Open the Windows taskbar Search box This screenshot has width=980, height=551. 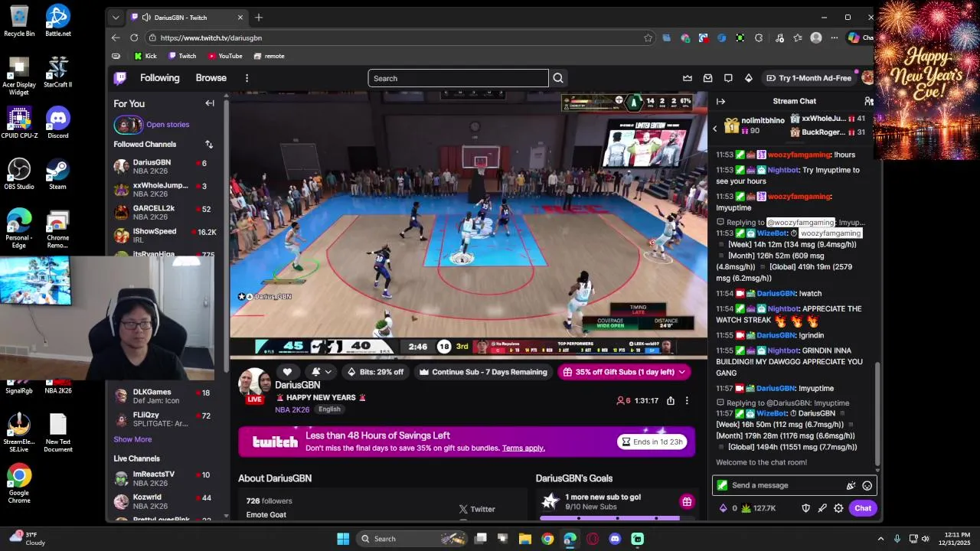tap(412, 539)
